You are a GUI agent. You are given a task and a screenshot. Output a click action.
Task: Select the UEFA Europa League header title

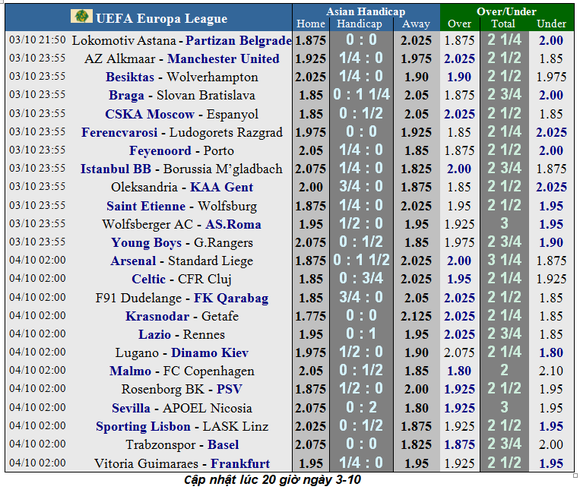pyautogui.click(x=161, y=18)
